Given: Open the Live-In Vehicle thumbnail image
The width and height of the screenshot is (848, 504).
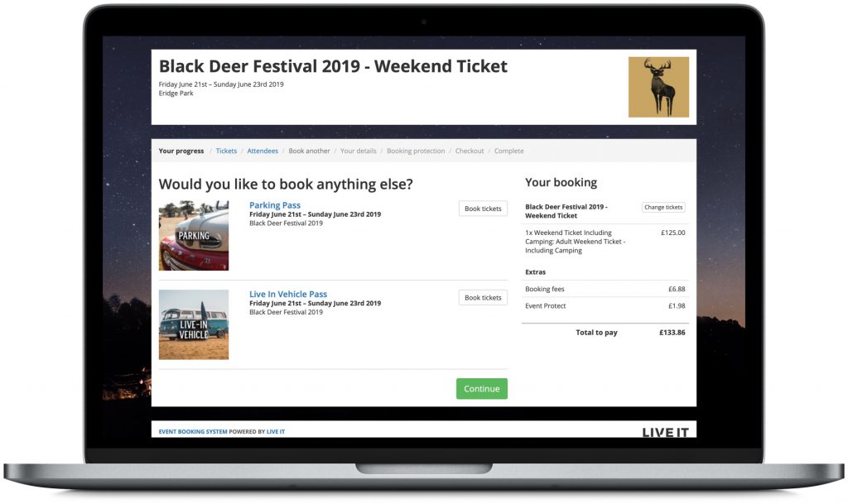Looking at the screenshot, I should coord(194,324).
